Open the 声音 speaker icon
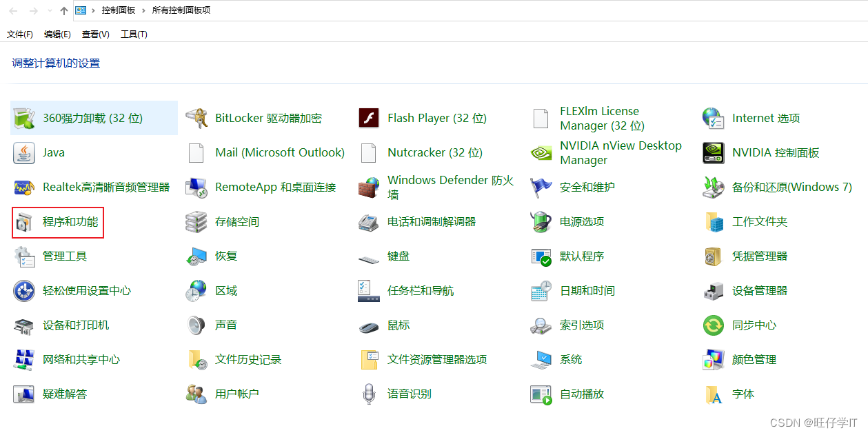 [196, 325]
